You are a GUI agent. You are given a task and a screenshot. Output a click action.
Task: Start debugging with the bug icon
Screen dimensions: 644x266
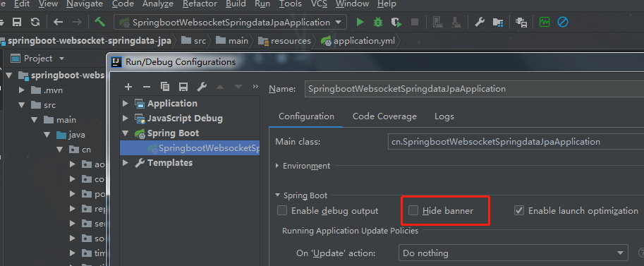coord(378,22)
